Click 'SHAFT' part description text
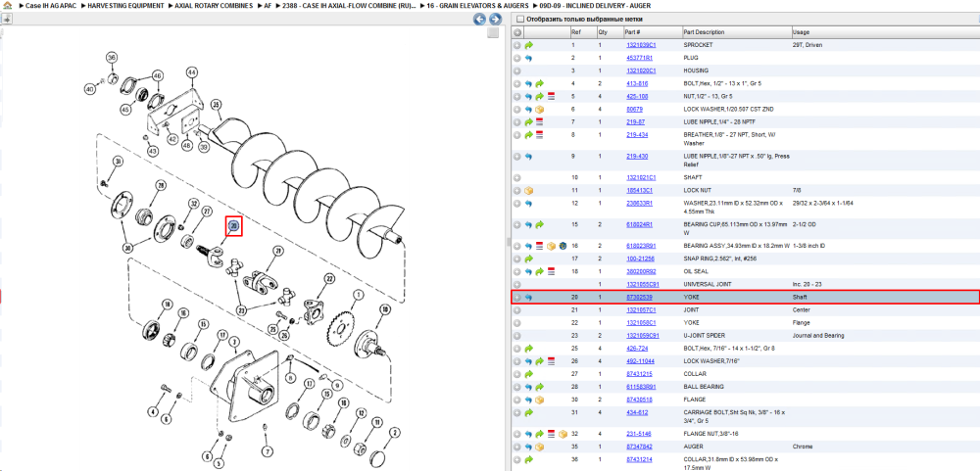This screenshot has width=980, height=471. click(693, 177)
